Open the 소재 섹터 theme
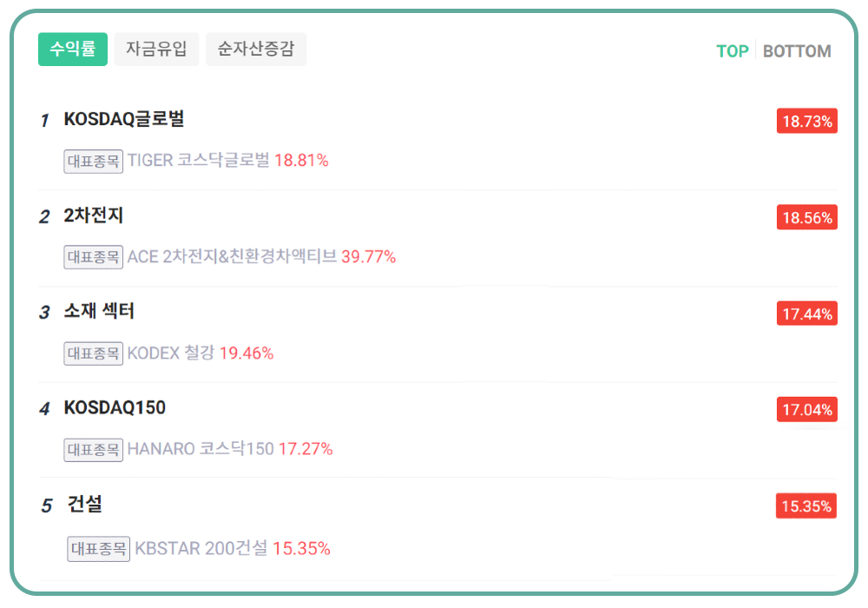The image size is (868, 608). (99, 312)
